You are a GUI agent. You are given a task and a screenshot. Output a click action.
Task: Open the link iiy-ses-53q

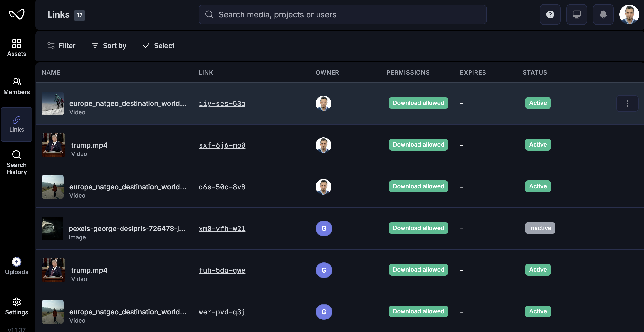click(x=222, y=103)
